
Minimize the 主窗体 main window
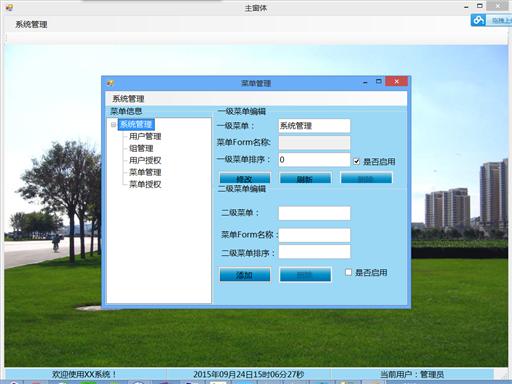(466, 6)
